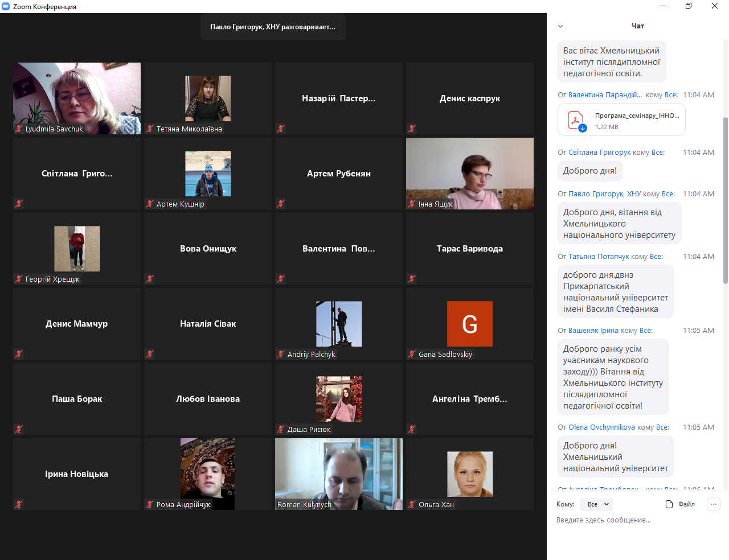Collapse the chat panel with the chevron

[560, 26]
